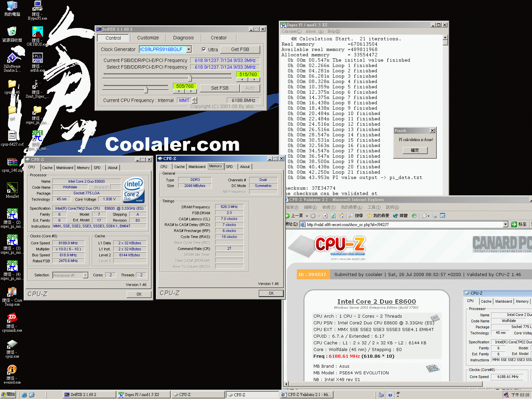This screenshot has height=399, width=532.
Task: Click OK in left CPU-Z CPU window
Action: (139, 294)
